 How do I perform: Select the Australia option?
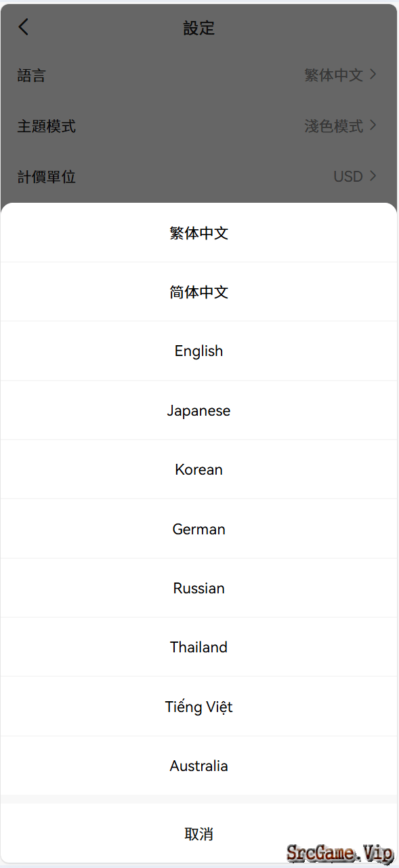coord(198,766)
